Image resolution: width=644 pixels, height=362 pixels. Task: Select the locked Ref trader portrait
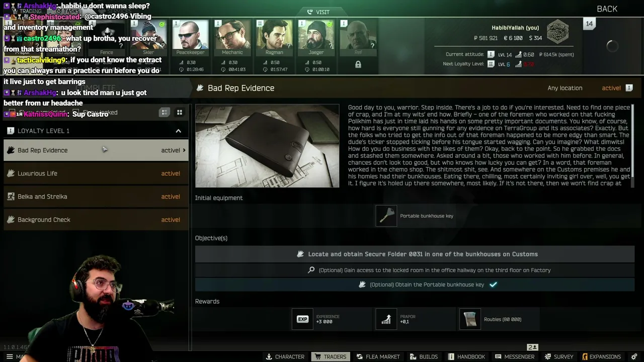coord(358,35)
